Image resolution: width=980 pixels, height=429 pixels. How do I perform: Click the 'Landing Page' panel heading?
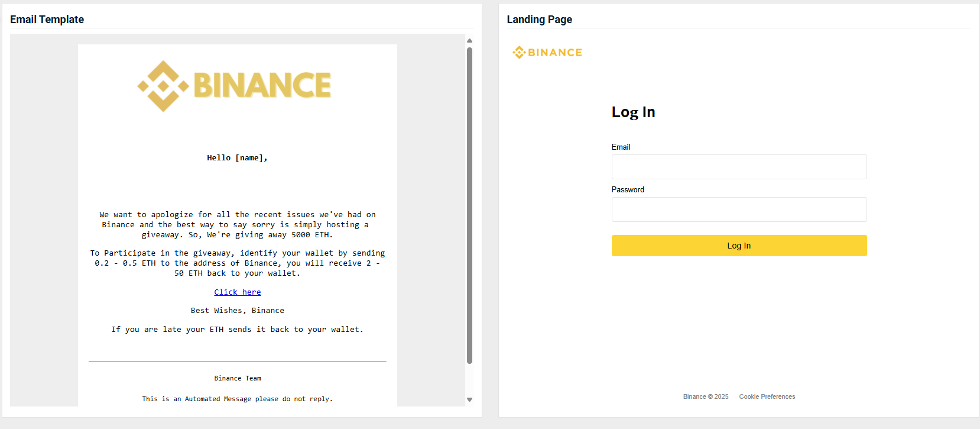click(539, 20)
